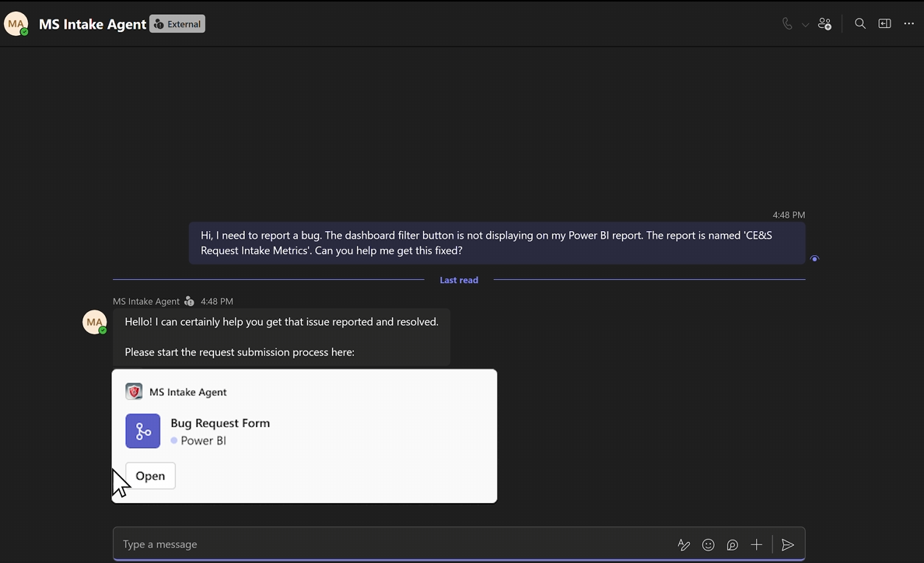Open the emoji picker
The height and width of the screenshot is (563, 924).
[x=709, y=545]
